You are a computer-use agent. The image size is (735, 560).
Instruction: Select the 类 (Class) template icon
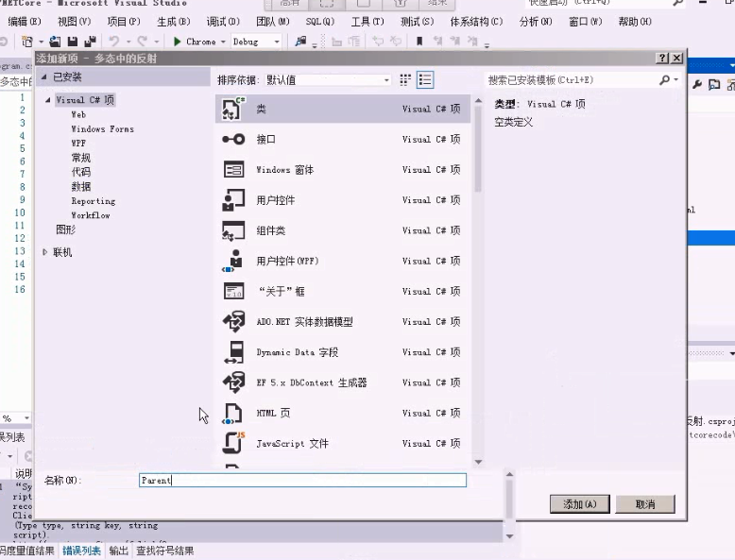(x=233, y=109)
